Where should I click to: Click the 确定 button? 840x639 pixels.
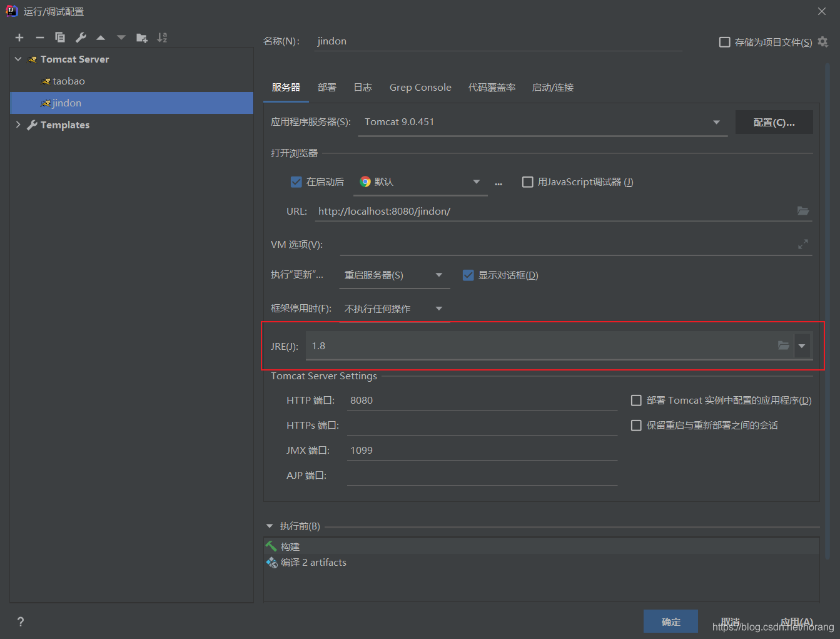tap(670, 621)
